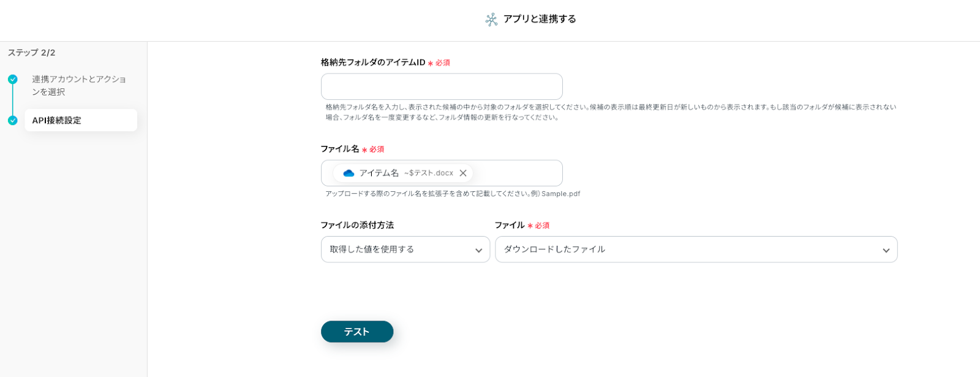Click the OneDrive cloud icon in ファイル名 chip
Viewport: 980px width, 377px height.
tap(349, 173)
